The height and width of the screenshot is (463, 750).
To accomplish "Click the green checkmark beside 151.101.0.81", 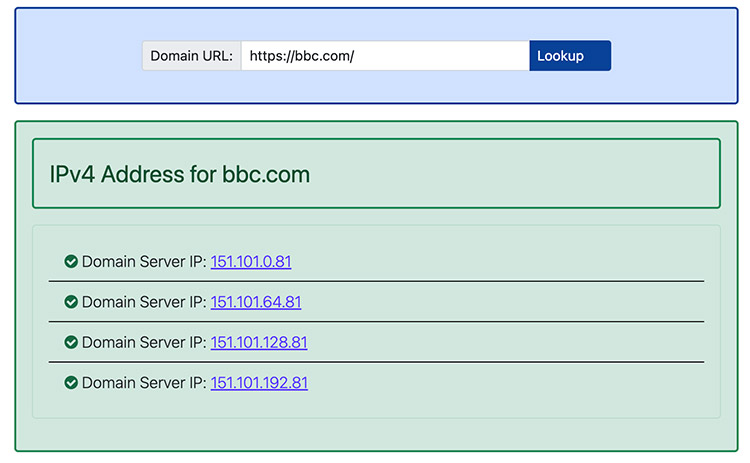I will tap(71, 262).
